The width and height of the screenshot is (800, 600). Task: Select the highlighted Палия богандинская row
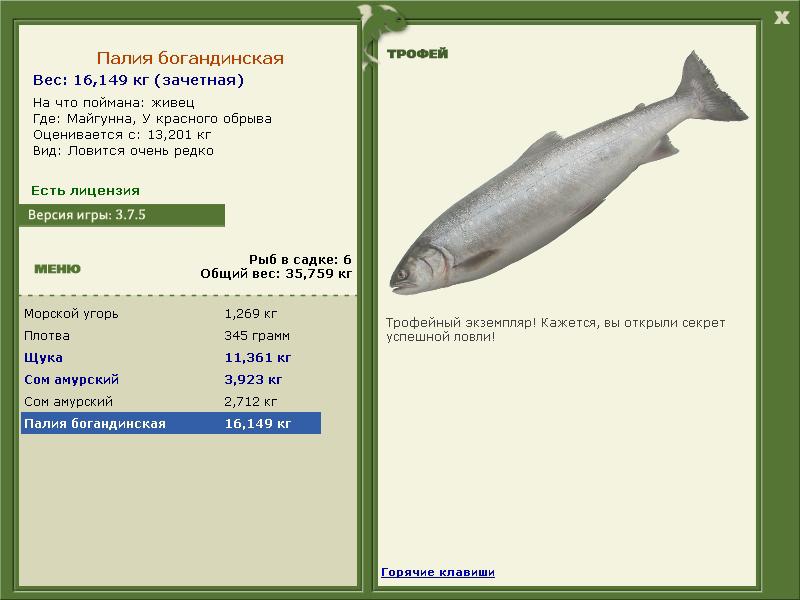point(171,423)
